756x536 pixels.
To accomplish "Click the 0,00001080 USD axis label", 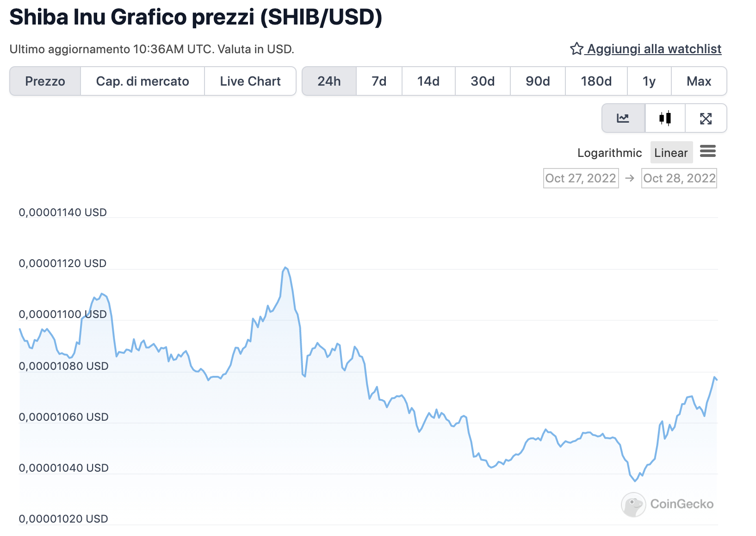I will click(63, 366).
